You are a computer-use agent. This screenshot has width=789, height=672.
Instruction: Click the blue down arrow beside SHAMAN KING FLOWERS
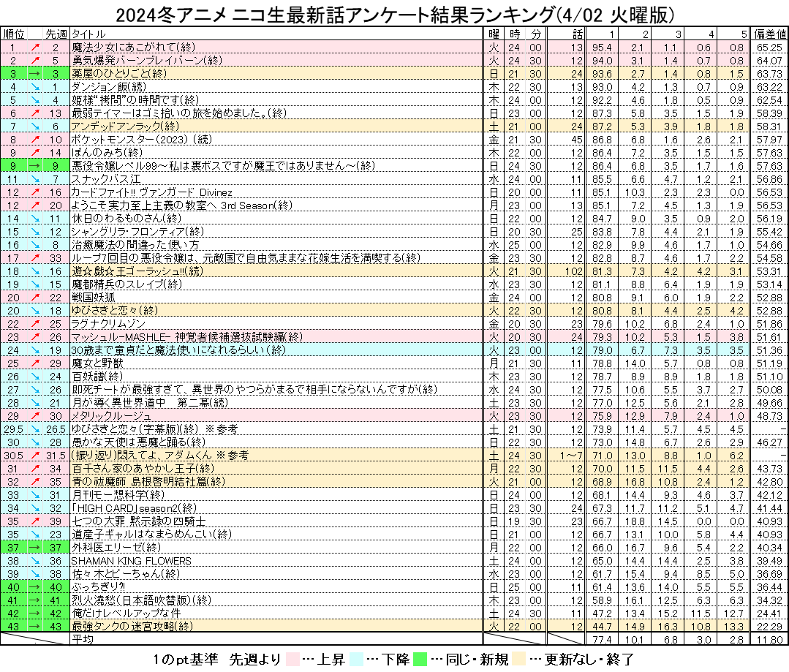(x=35, y=561)
